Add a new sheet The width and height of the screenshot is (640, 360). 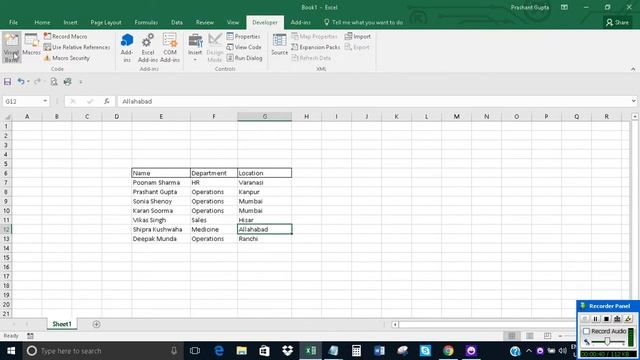96,324
